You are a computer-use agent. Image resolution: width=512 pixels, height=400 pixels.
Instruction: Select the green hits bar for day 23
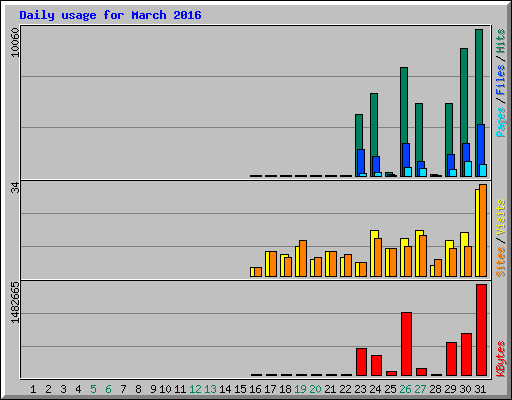[x=359, y=132]
